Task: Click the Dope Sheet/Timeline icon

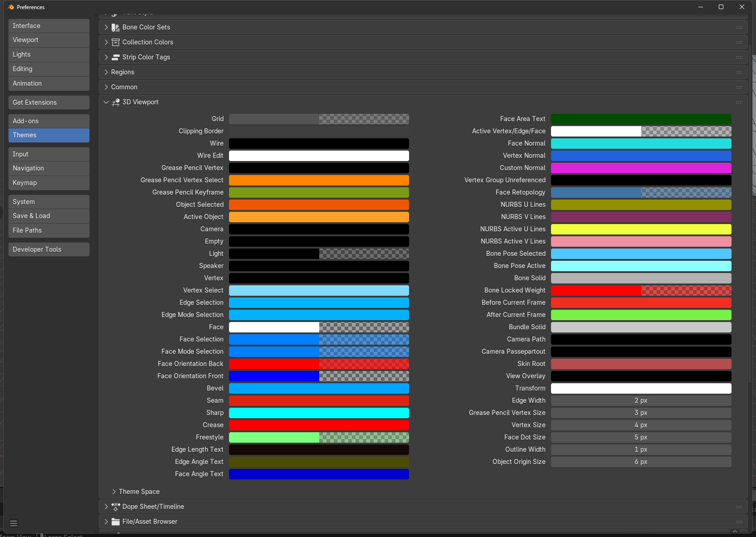Action: tap(116, 507)
